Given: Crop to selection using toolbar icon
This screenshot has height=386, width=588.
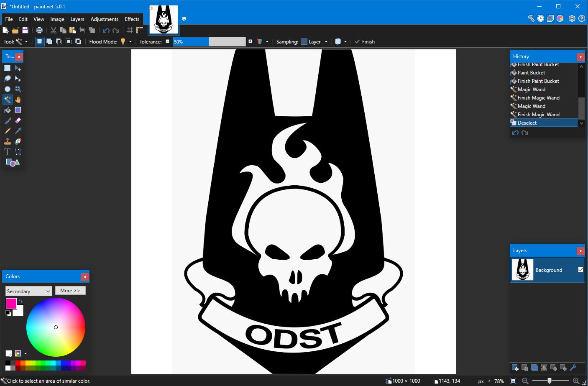Looking at the screenshot, I should tap(82, 30).
